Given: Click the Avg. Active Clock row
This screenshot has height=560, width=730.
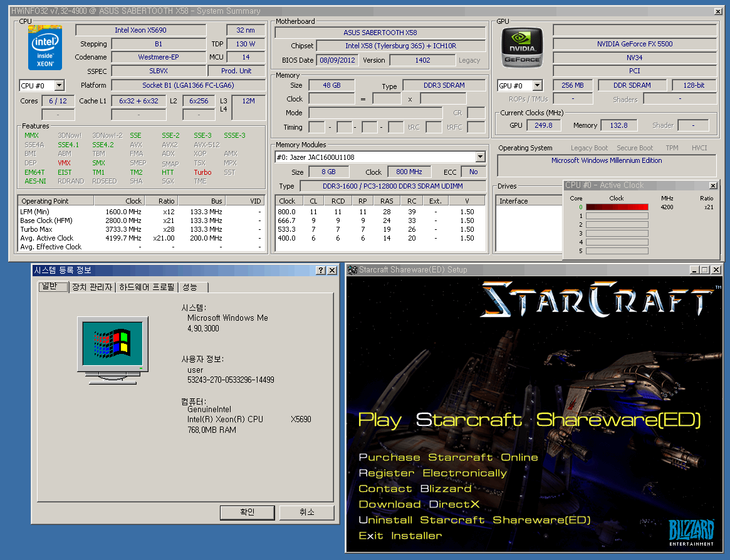Looking at the screenshot, I should [142, 238].
